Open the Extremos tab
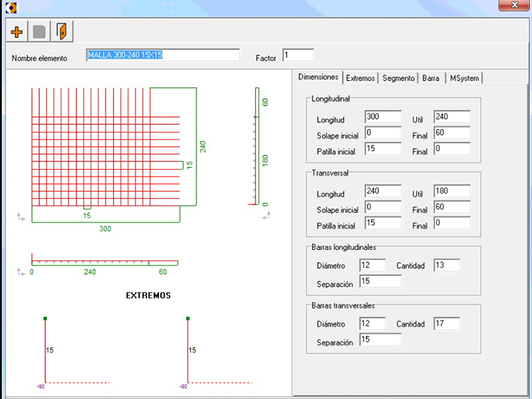Screen dimensions: 532x399 click(x=360, y=78)
